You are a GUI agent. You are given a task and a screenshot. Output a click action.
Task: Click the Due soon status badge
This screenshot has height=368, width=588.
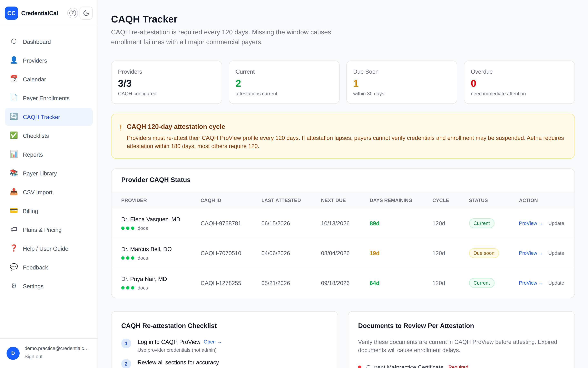coord(483,253)
